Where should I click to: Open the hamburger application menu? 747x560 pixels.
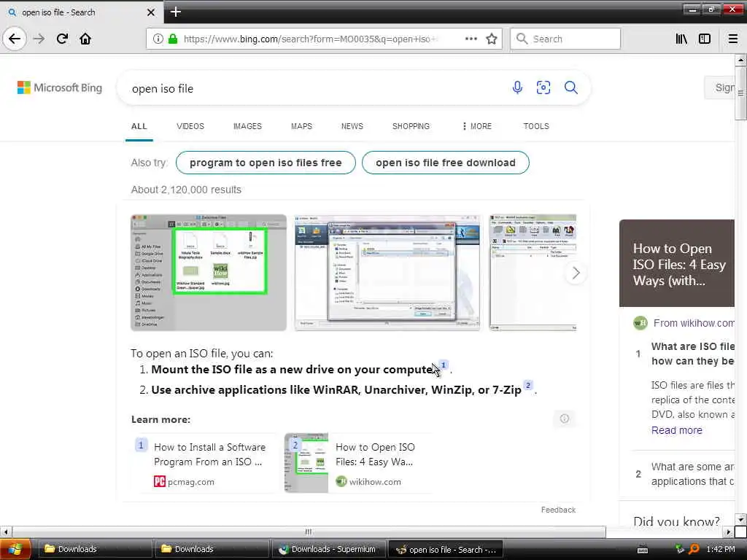point(732,39)
